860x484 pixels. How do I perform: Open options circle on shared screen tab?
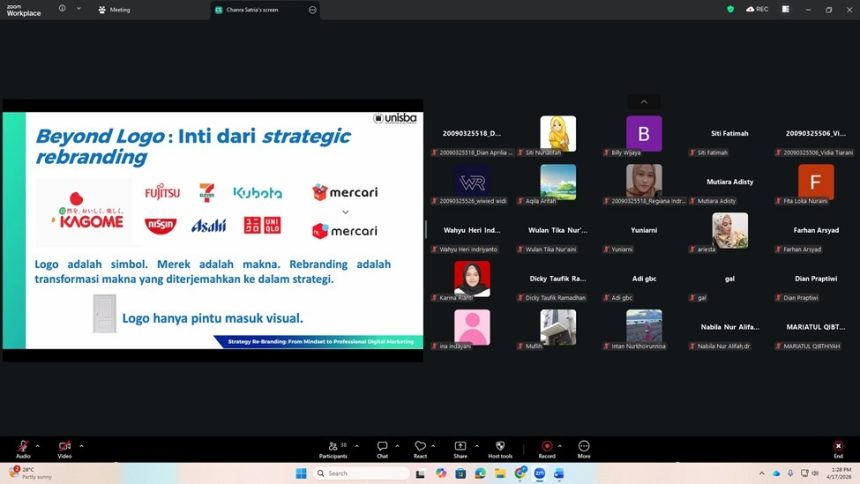[x=313, y=10]
